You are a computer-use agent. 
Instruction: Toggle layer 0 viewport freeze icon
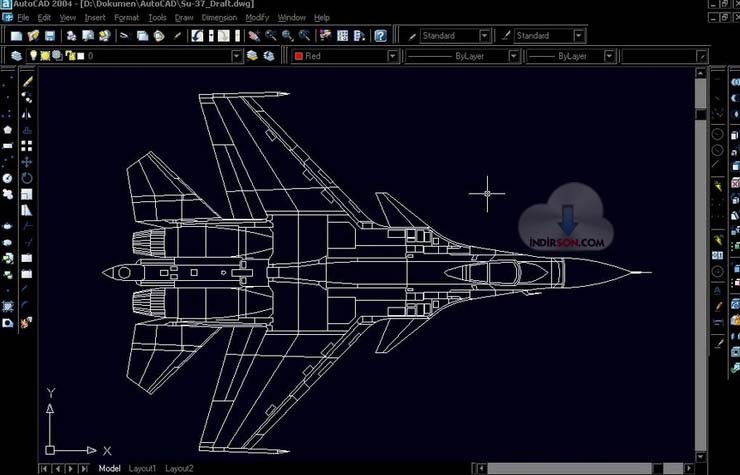[x=58, y=56]
